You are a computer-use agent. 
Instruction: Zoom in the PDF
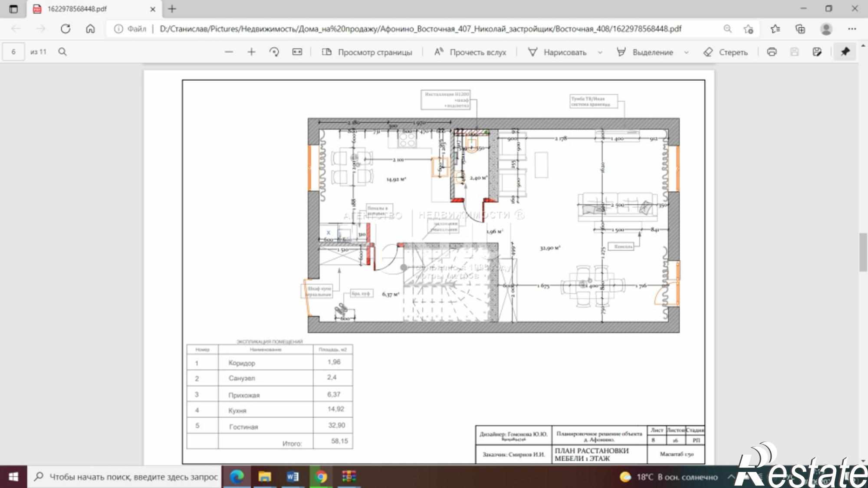251,52
